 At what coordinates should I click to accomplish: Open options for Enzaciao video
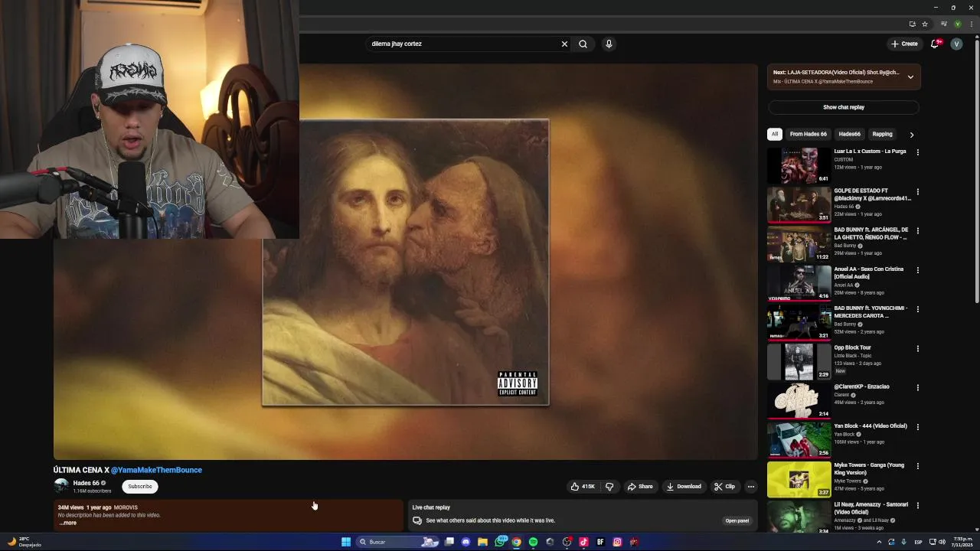click(917, 388)
